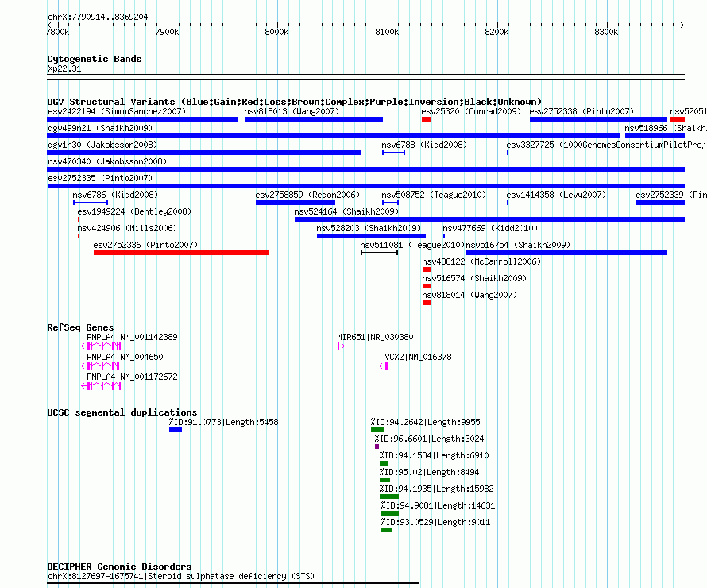
Task: Select the esv2758859 blue bar
Action: point(296,203)
